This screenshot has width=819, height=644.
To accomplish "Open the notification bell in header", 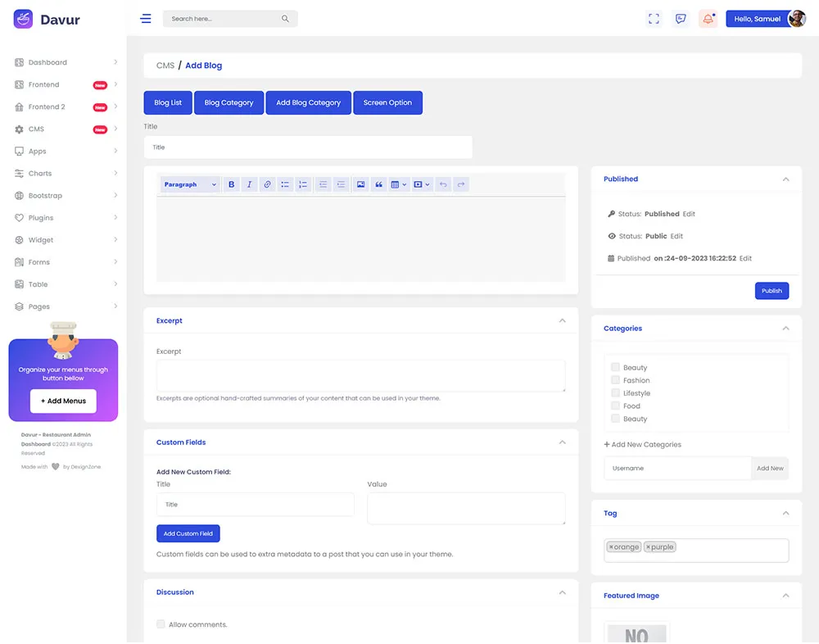I will 708,19.
